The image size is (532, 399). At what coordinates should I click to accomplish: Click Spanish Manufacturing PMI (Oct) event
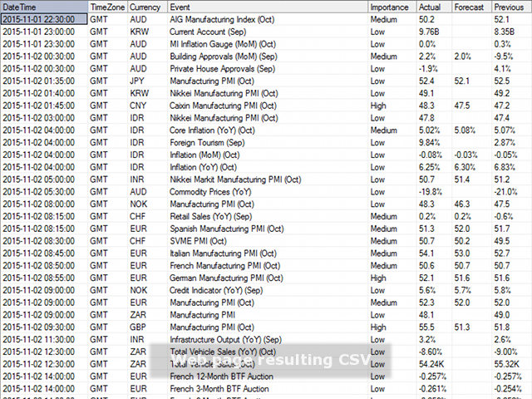coord(227,229)
